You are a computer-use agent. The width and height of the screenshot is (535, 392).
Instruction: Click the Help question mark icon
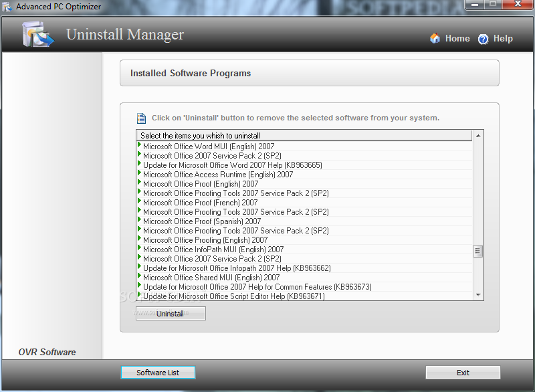tap(483, 39)
